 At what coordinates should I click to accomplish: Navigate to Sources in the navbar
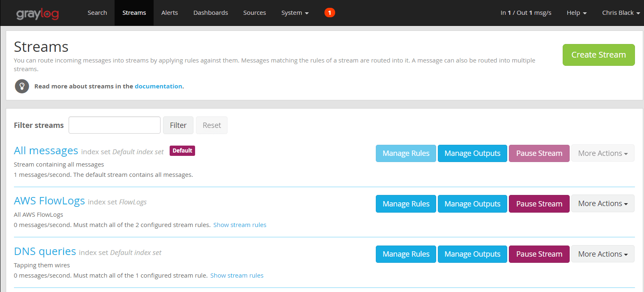pos(255,13)
